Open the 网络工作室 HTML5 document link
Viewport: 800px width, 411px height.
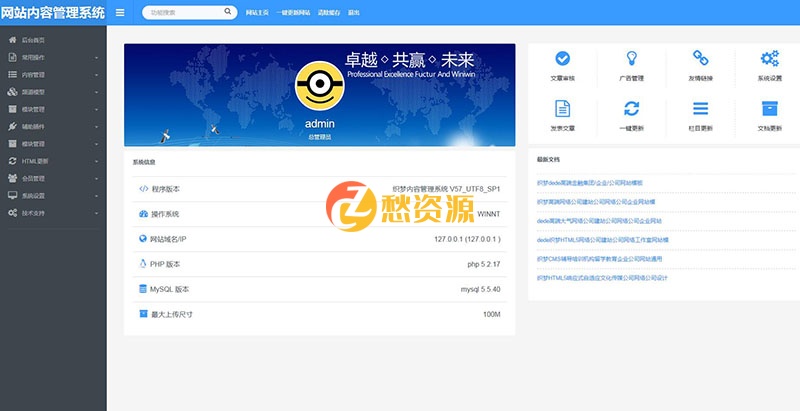pos(603,240)
